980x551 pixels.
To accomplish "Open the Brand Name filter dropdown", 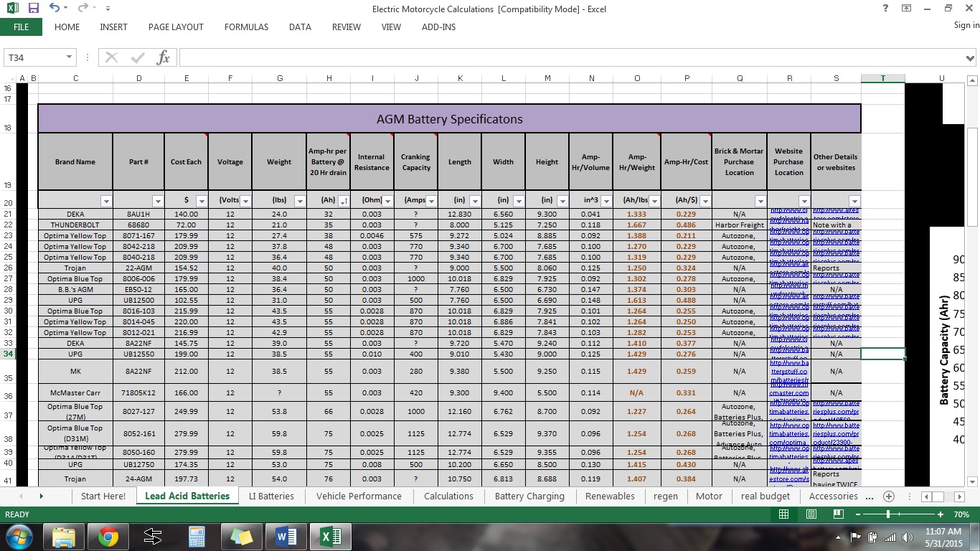I will point(106,202).
